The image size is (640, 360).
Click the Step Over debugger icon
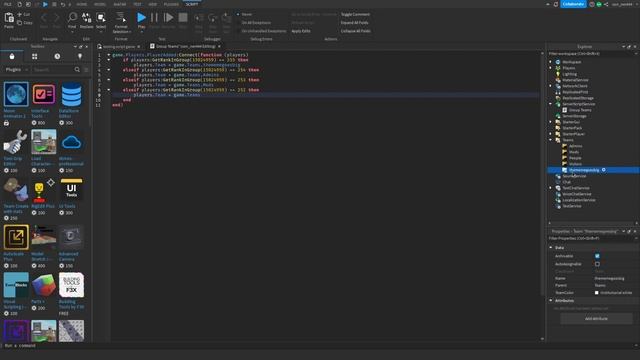[x=213, y=18]
